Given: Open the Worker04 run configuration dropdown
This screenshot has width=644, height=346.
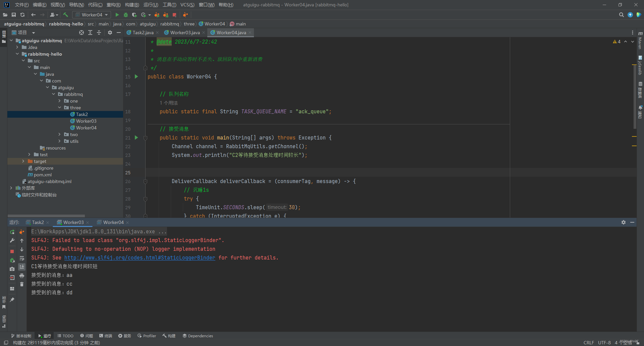Looking at the screenshot, I should (x=92, y=15).
